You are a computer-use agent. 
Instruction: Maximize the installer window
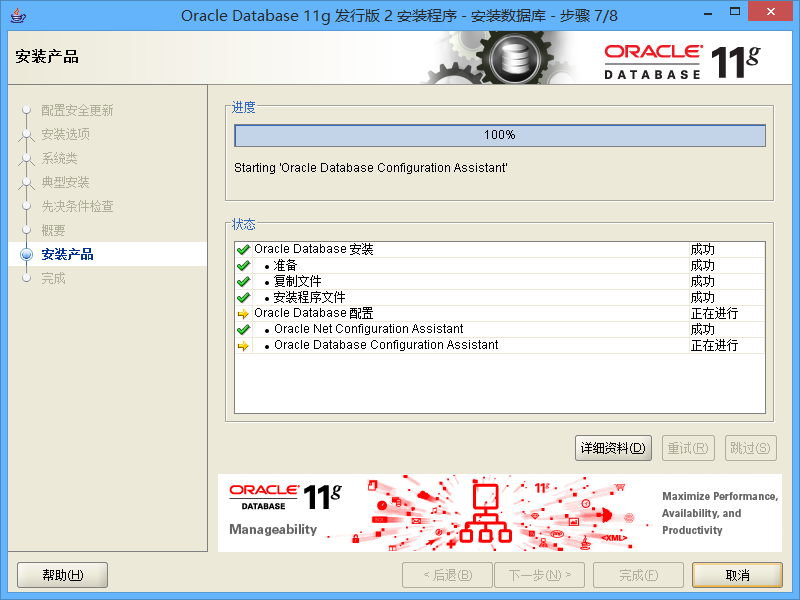point(735,11)
